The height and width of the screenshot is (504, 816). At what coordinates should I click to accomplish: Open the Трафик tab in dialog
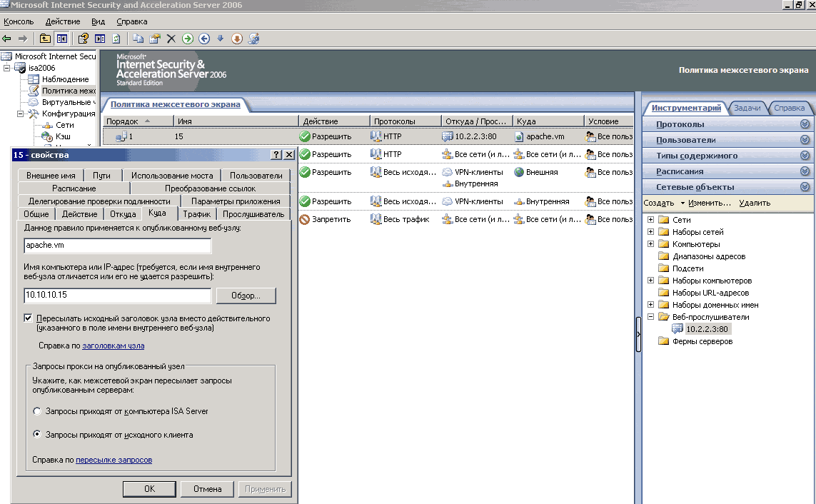(x=197, y=213)
